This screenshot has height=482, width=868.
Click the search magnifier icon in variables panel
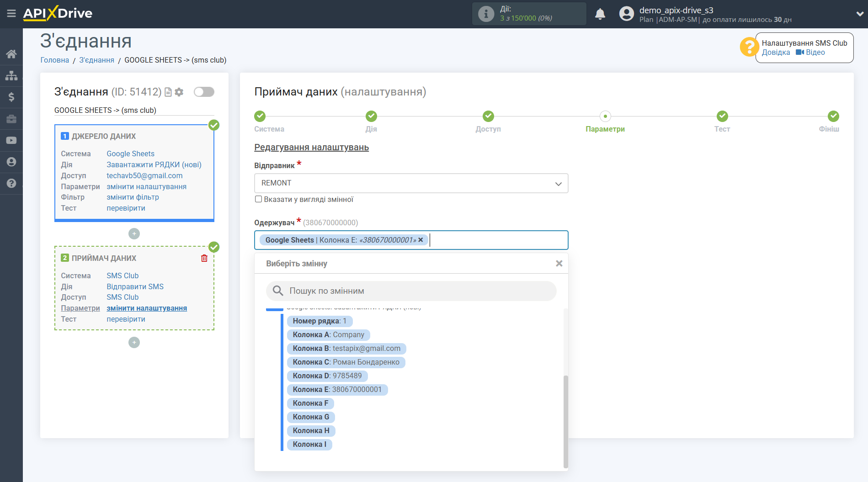278,291
